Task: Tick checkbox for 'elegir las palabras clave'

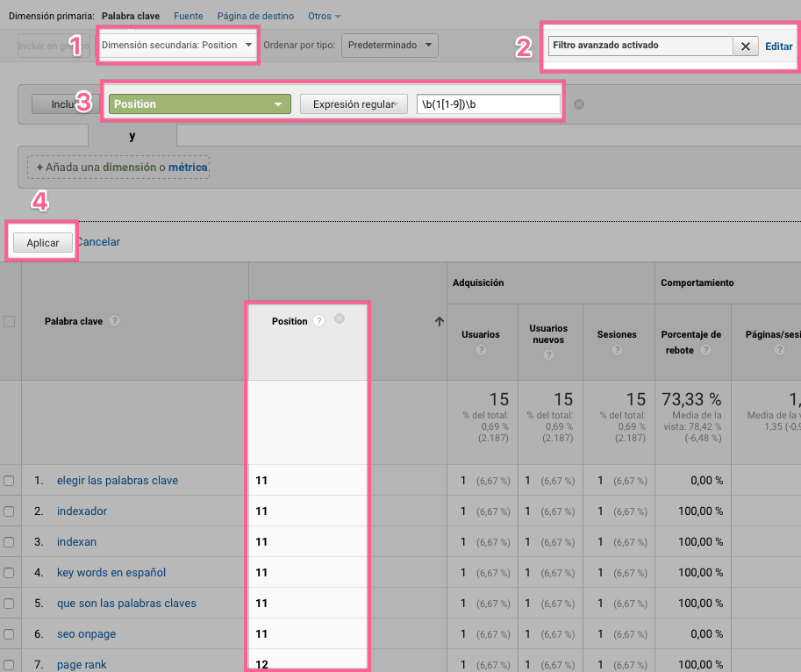Action: click(x=9, y=481)
